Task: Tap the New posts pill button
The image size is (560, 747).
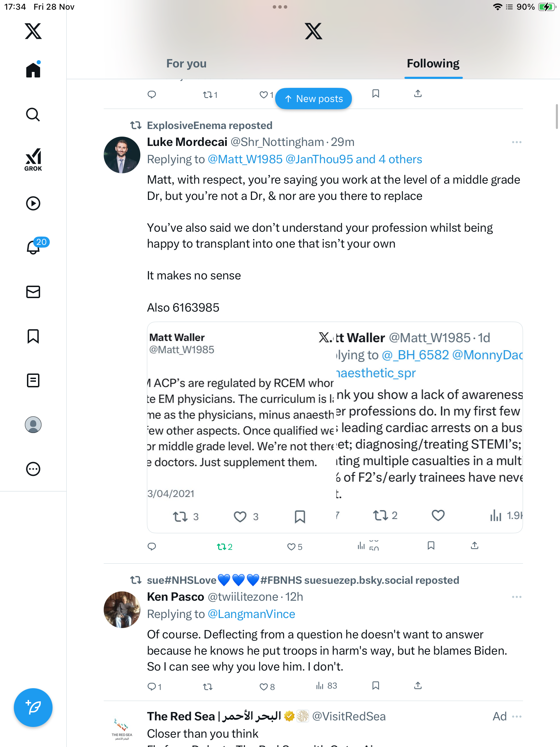Action: (x=314, y=99)
